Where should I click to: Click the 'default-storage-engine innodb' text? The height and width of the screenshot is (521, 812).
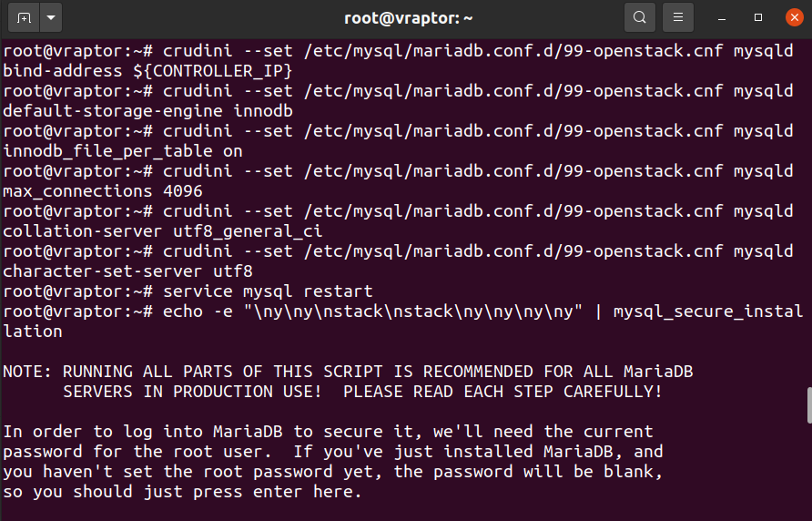point(147,111)
